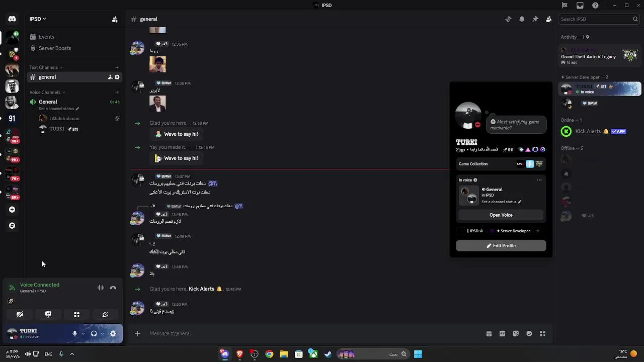The width and height of the screenshot is (644, 362).
Task: Open notification settings bell in header
Action: pos(522,19)
